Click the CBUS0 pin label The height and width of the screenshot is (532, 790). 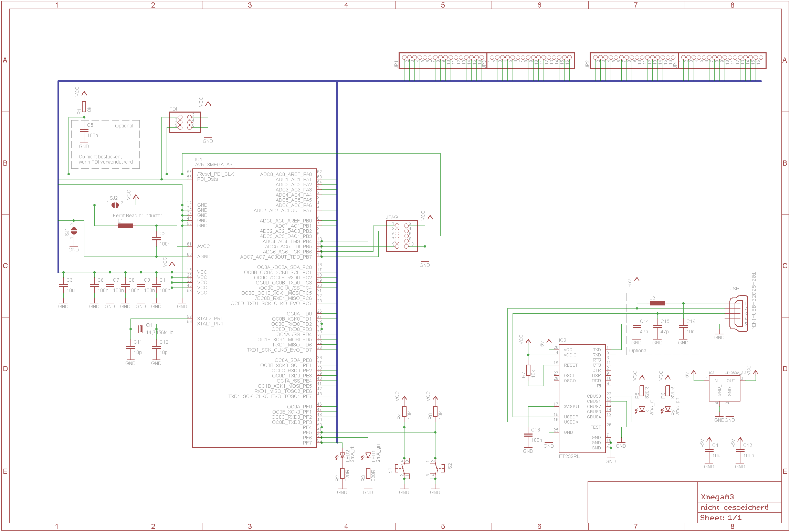(594, 396)
